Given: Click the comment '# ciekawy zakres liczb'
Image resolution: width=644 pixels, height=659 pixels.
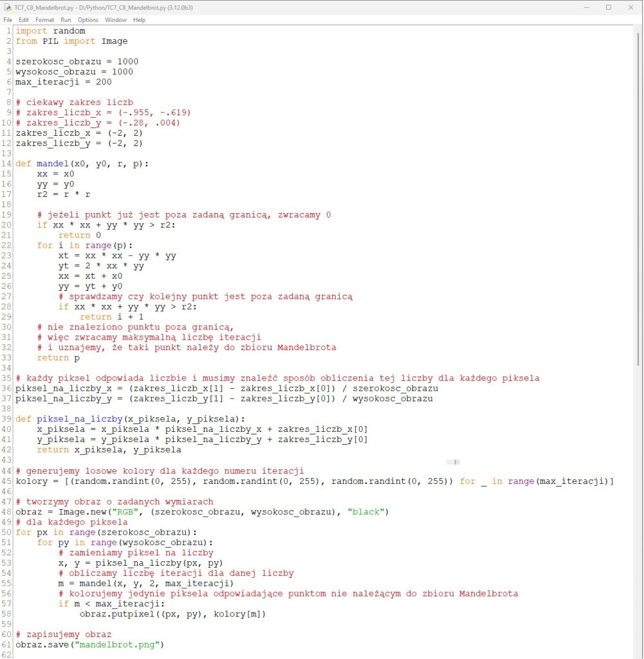Looking at the screenshot, I should [x=75, y=102].
